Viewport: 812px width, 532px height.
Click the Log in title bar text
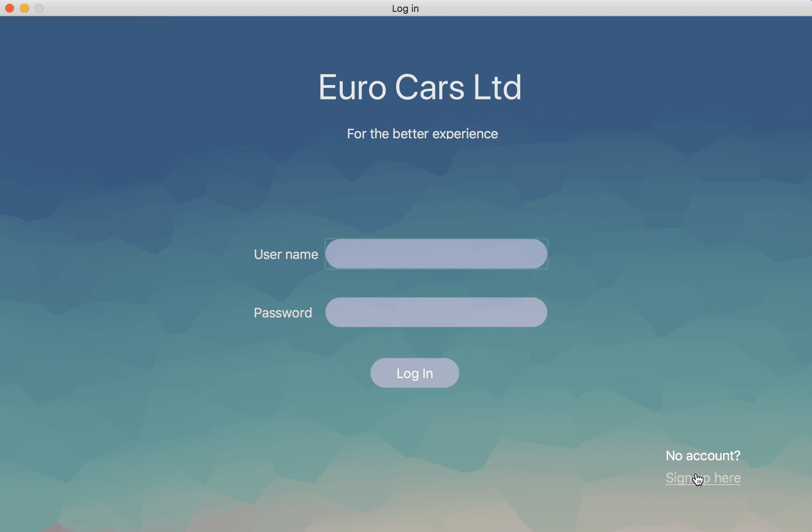click(x=405, y=8)
